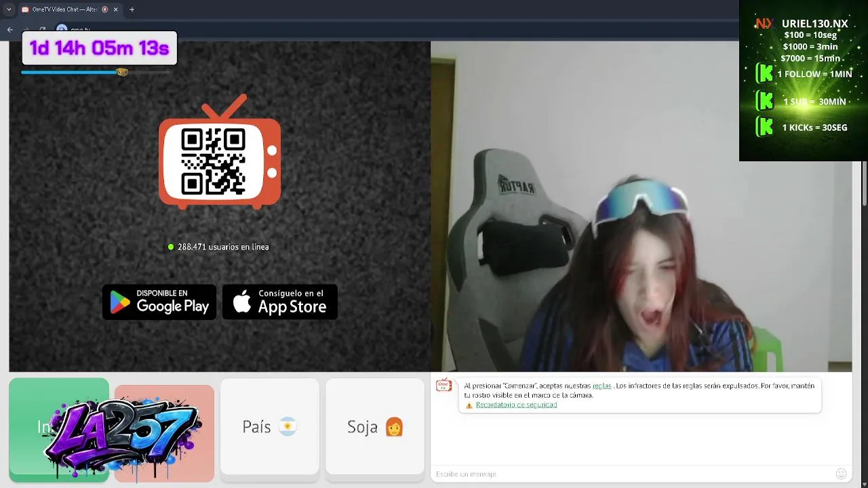
Task: Click the "$100 = 10seg" text
Action: pos(810,35)
